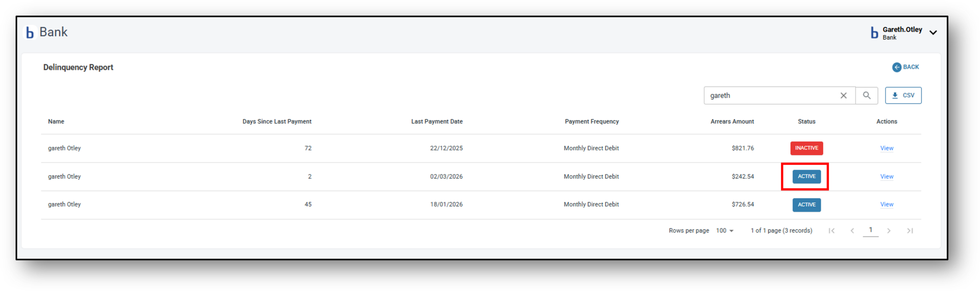Open the Rows per page dropdown
This screenshot has width=980, height=292.
click(725, 231)
